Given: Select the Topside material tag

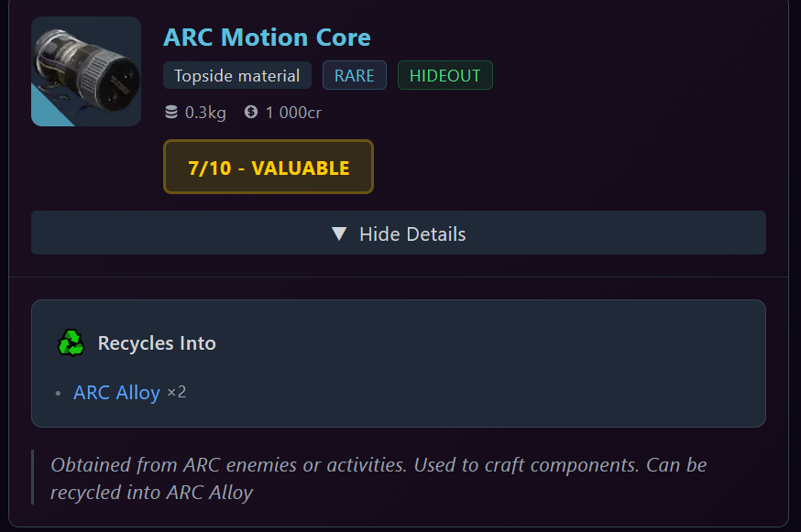Looking at the screenshot, I should (237, 76).
